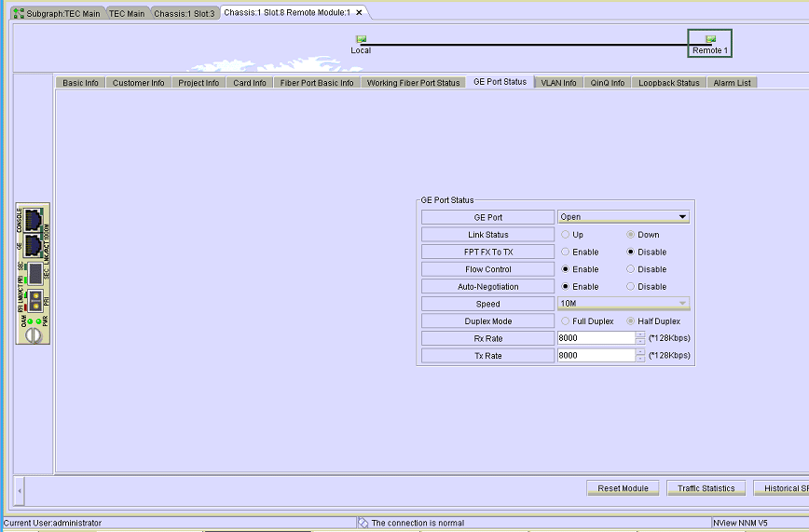809x532 pixels.
Task: Set Link Status to Down
Action: pyautogui.click(x=630, y=234)
